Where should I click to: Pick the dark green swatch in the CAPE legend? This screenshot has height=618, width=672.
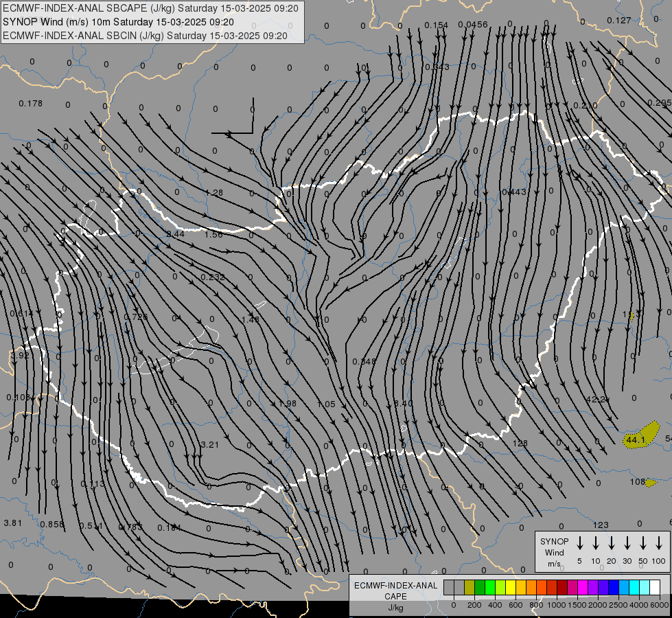click(x=480, y=588)
